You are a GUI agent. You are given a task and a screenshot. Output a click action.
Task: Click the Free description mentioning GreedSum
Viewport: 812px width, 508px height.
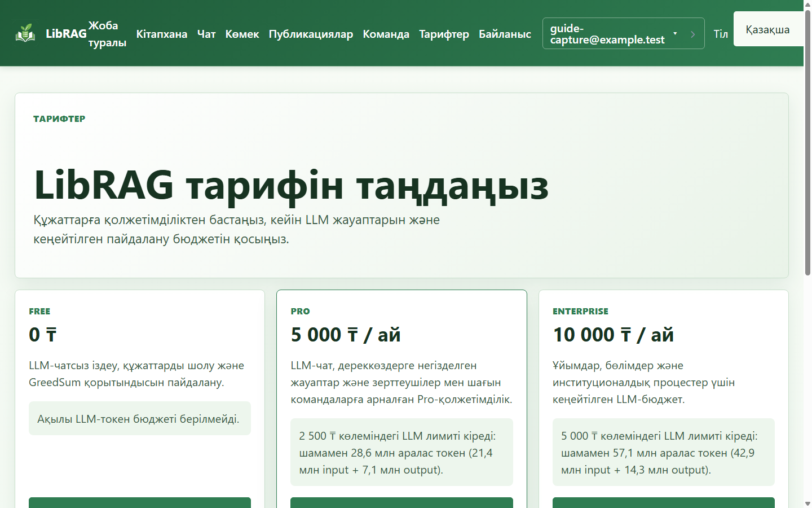[136, 374]
